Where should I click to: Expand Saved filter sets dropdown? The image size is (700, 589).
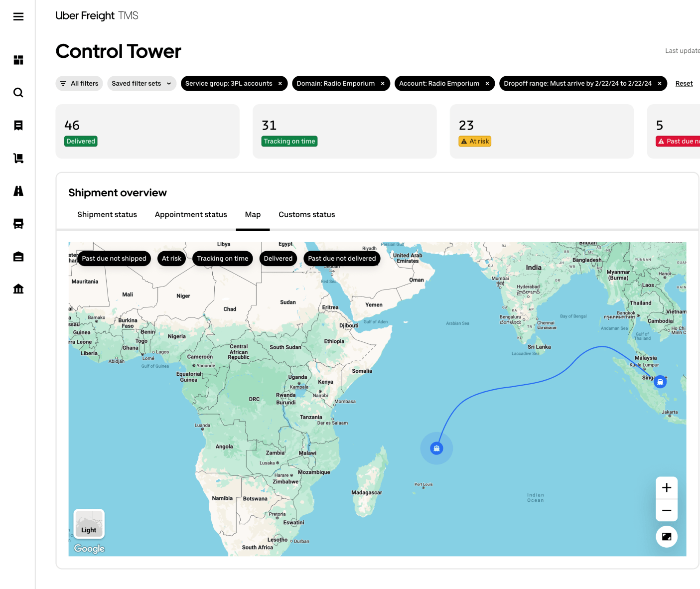tap(141, 84)
